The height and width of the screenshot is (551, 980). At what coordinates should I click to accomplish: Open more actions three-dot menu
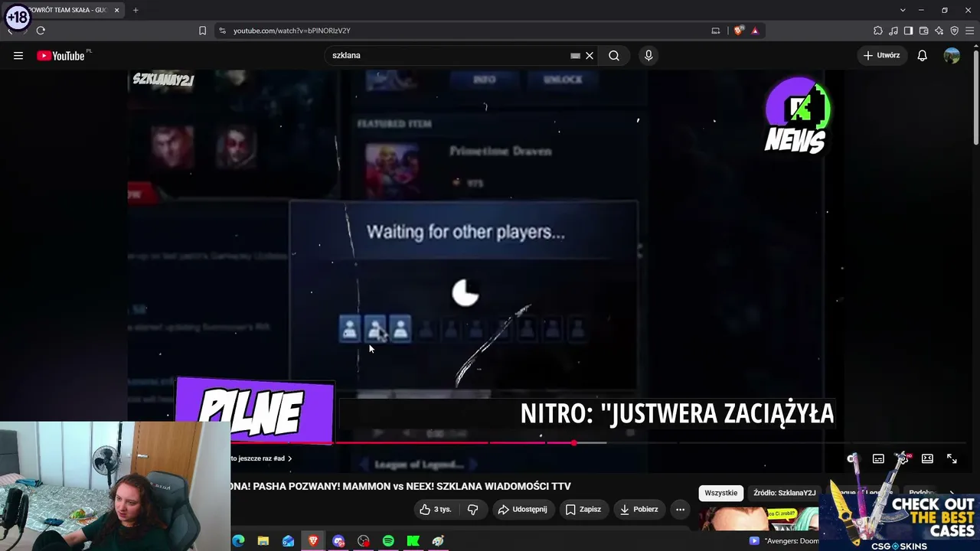(680, 509)
